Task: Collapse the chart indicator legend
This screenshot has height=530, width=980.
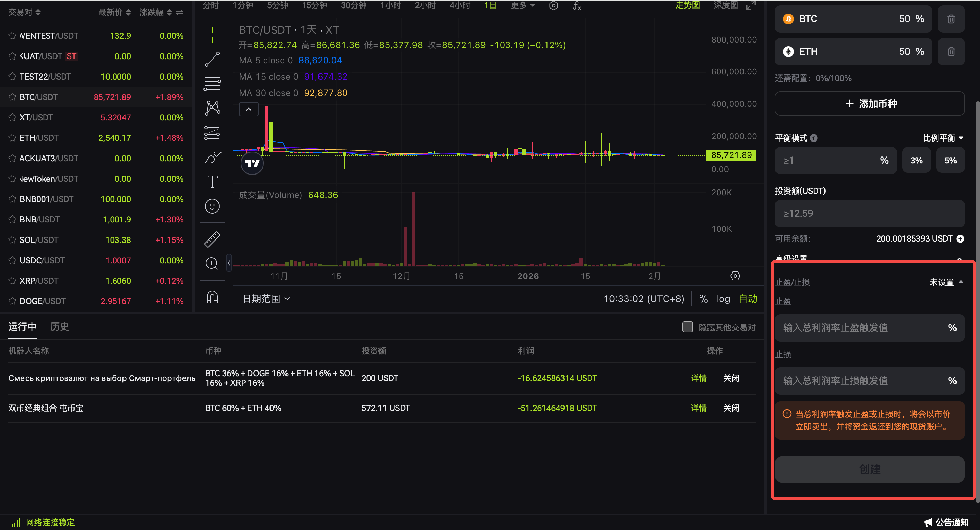Action: [x=249, y=110]
